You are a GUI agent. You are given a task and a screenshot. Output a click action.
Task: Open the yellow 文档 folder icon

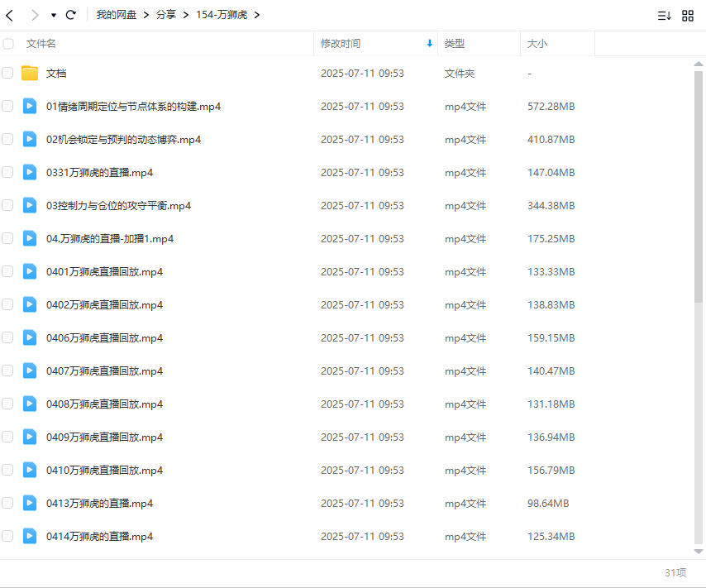click(x=30, y=73)
